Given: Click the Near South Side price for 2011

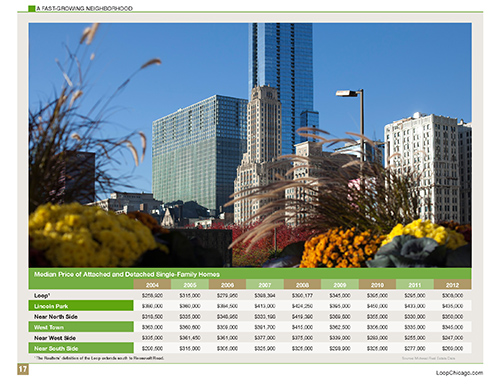Looking at the screenshot, I should pyautogui.click(x=415, y=349).
